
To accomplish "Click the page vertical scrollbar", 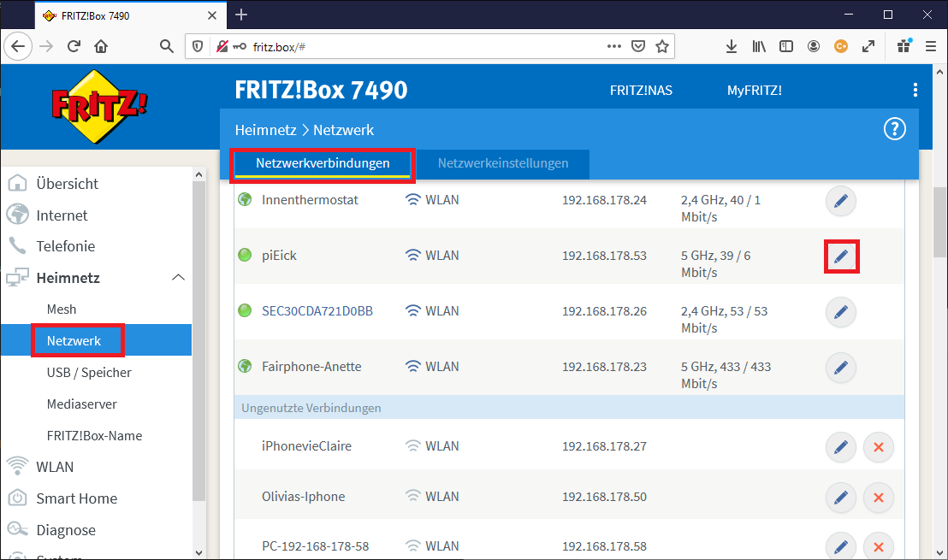I will pyautogui.click(x=939, y=222).
